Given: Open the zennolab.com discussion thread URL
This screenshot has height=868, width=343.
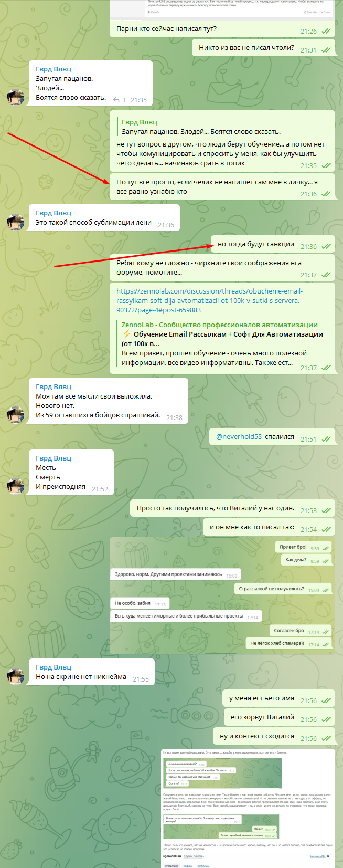Looking at the screenshot, I should click(x=209, y=300).
